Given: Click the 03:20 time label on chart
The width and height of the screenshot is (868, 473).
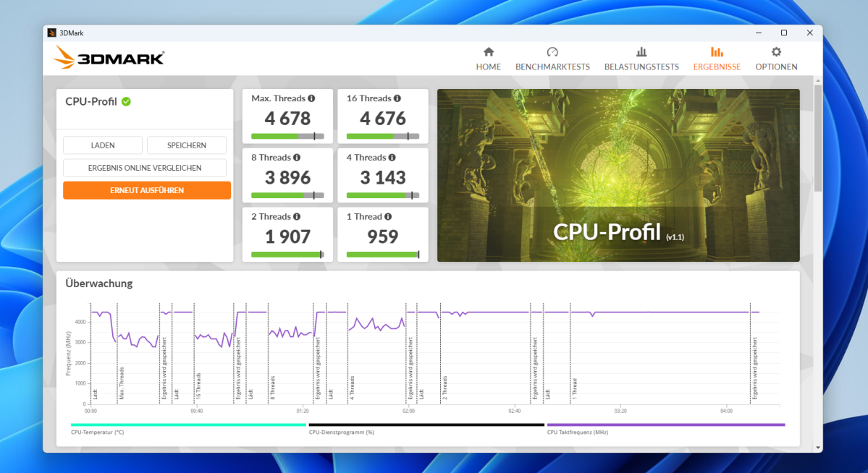Looking at the screenshot, I should point(620,411).
